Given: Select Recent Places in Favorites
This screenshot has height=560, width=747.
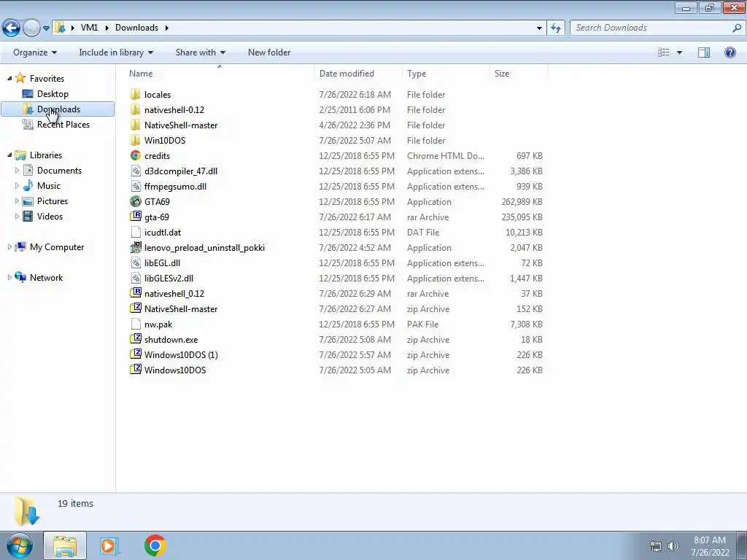Looking at the screenshot, I should (63, 124).
